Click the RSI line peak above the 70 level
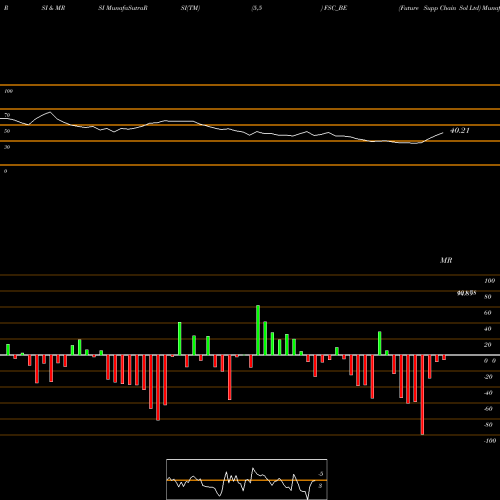The height and width of the screenshot is (500, 500). tap(50, 112)
